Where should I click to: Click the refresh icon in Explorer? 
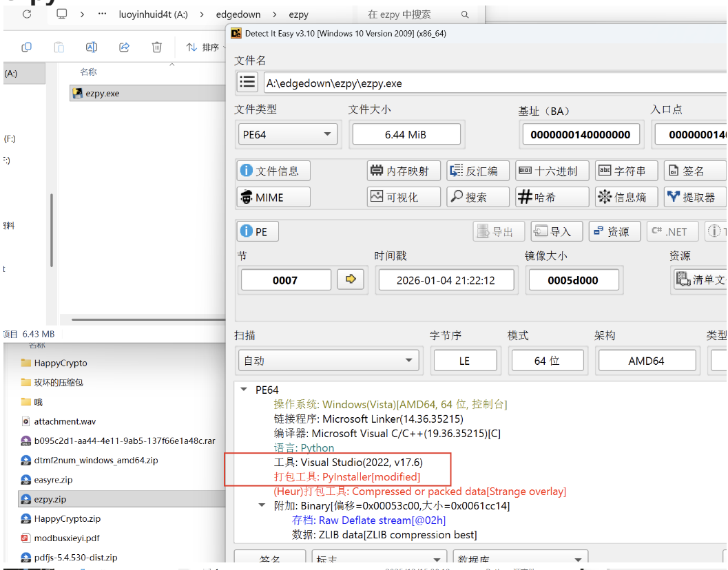[27, 14]
